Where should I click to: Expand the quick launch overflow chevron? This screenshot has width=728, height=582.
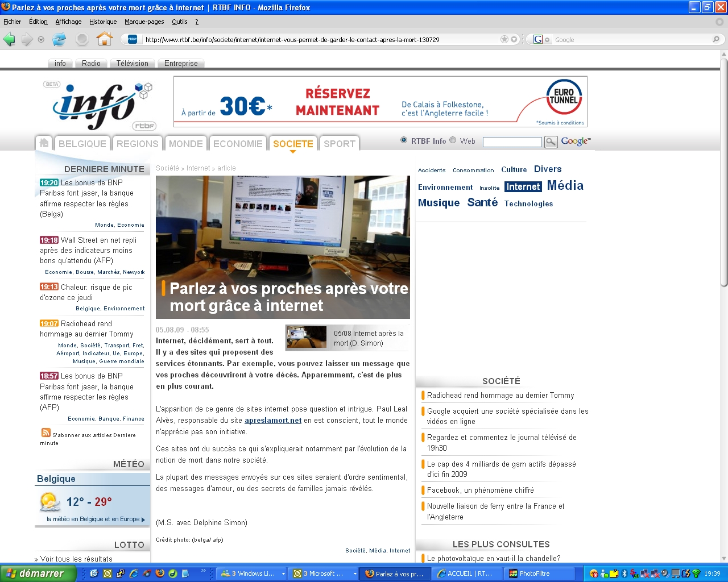click(x=203, y=571)
